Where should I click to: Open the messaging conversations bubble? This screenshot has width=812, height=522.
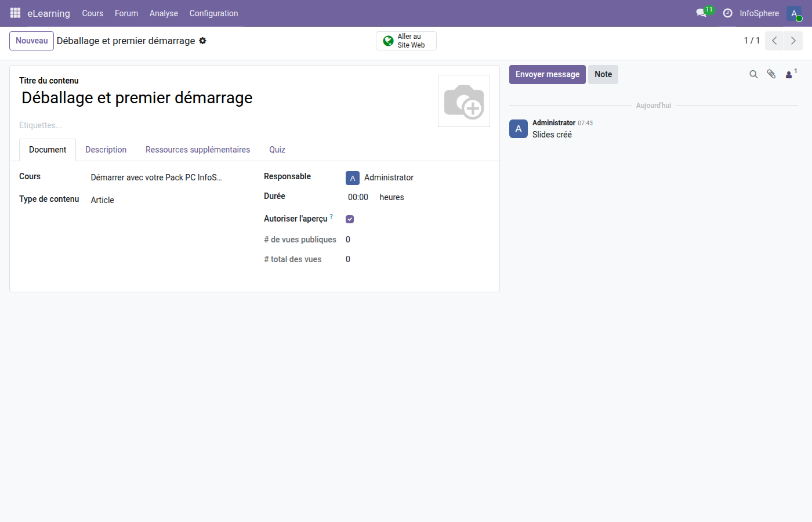click(701, 13)
